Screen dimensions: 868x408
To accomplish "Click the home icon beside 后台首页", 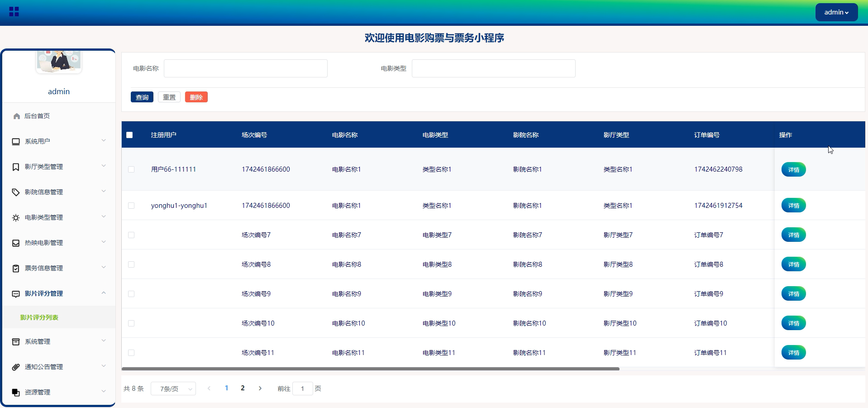I will pos(16,116).
